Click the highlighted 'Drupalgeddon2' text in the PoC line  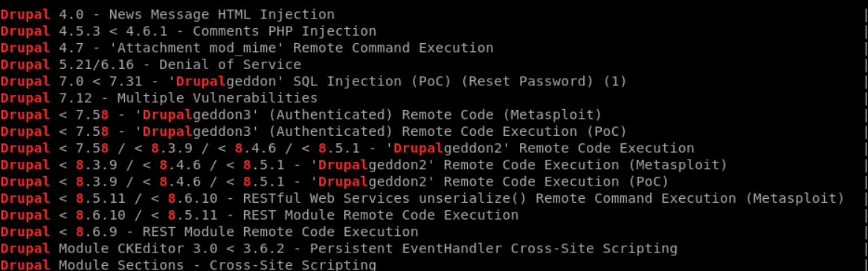click(373, 182)
